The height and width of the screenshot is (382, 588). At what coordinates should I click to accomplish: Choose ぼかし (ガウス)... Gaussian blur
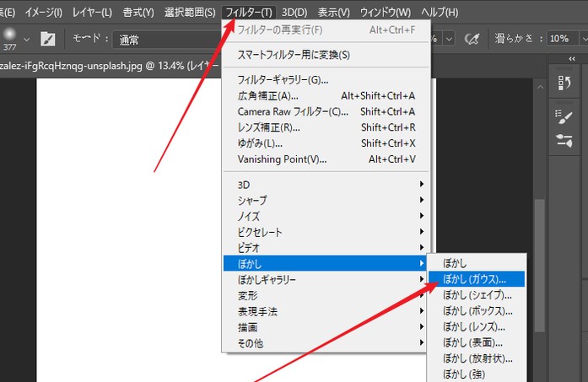click(477, 279)
